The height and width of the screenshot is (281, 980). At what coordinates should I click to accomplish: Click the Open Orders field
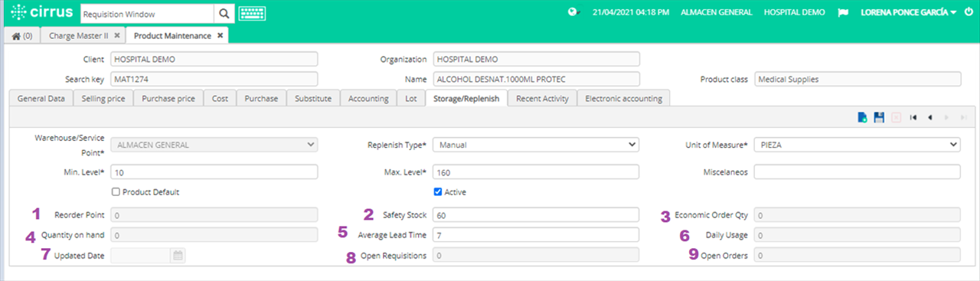coord(857,256)
